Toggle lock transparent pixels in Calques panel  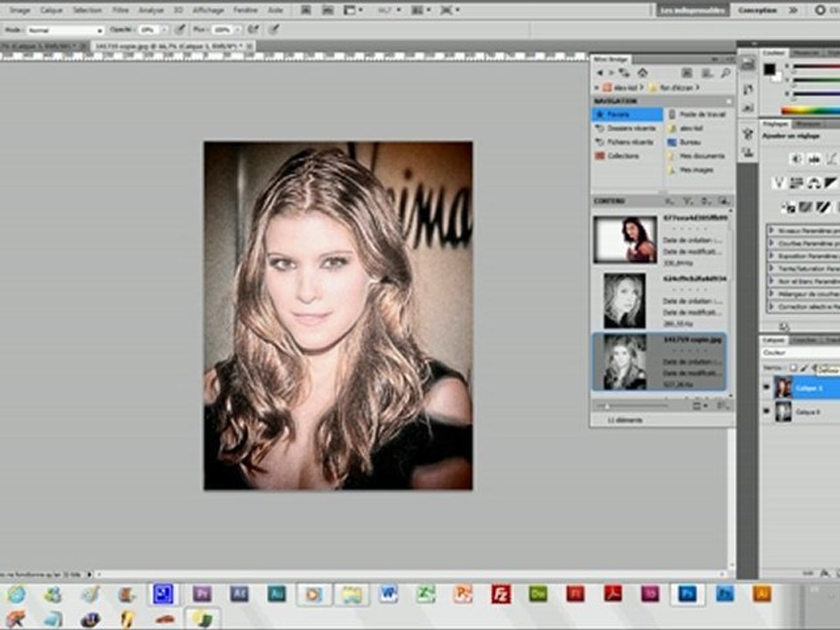[793, 368]
